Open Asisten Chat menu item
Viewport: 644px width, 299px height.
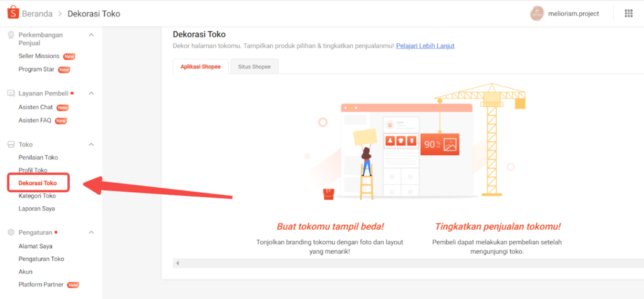click(36, 107)
